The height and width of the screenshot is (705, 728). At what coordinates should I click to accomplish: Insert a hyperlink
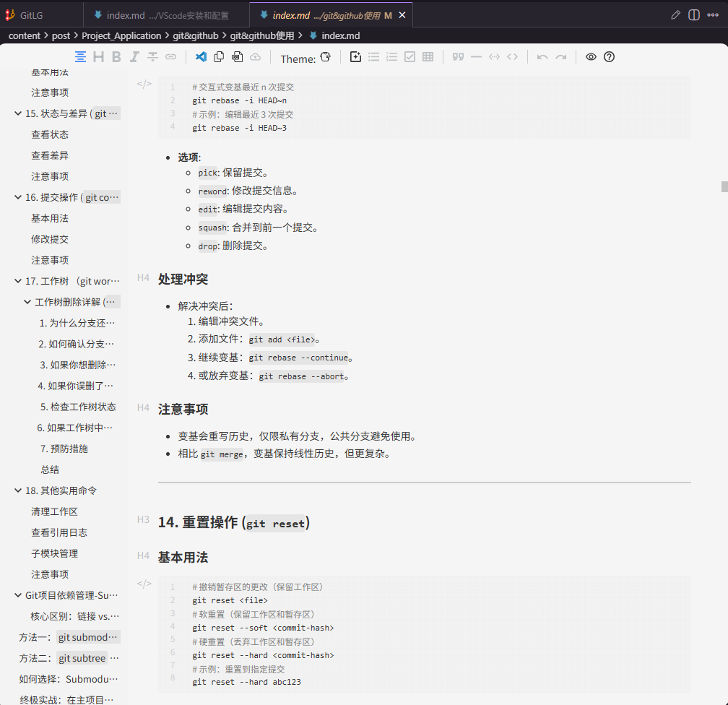click(170, 56)
